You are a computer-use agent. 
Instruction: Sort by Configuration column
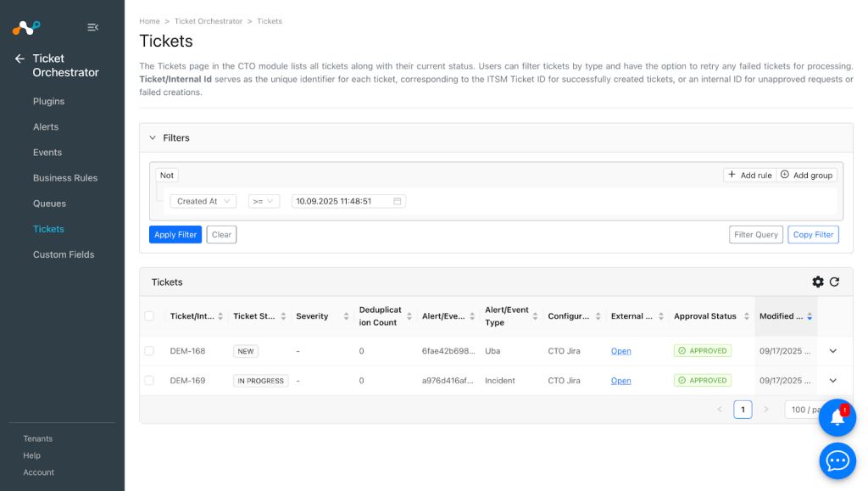(598, 316)
